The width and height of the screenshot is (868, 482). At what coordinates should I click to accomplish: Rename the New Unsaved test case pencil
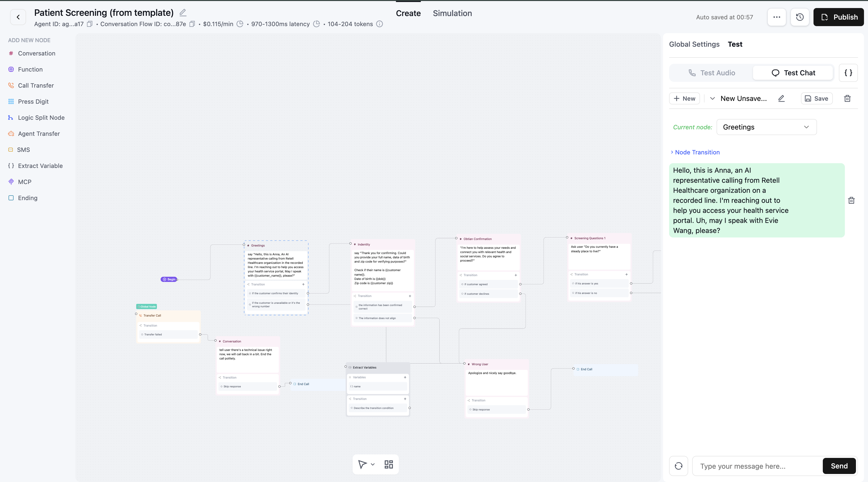pos(781,98)
